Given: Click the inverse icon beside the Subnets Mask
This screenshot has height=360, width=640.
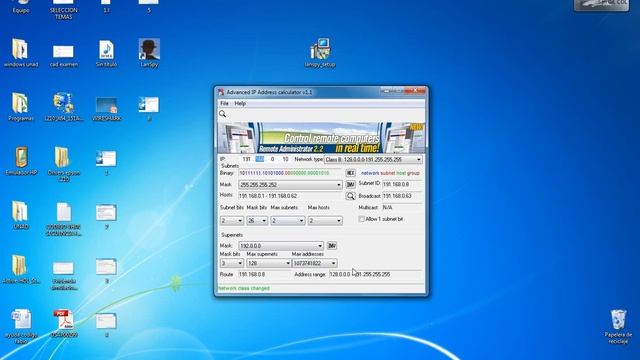Looking at the screenshot, I should point(350,184).
